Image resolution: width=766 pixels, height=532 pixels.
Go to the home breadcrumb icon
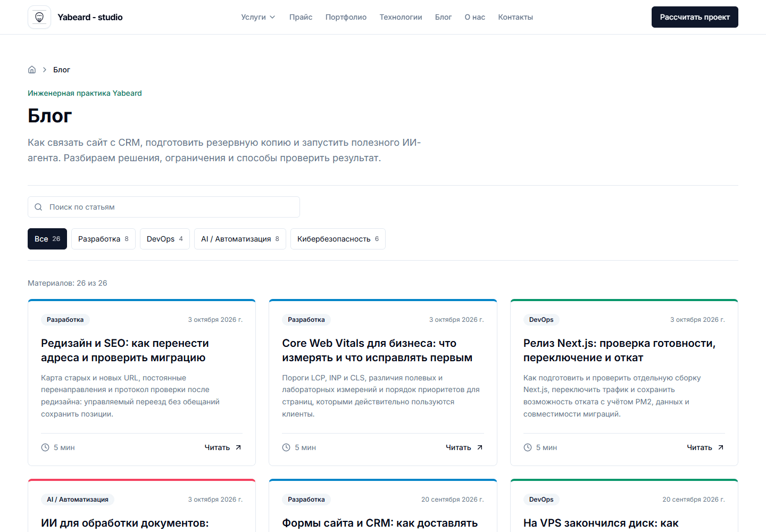(32, 70)
